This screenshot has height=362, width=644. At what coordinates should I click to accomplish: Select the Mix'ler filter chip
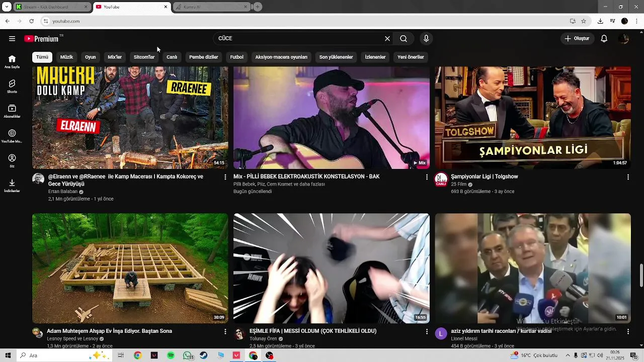115,57
